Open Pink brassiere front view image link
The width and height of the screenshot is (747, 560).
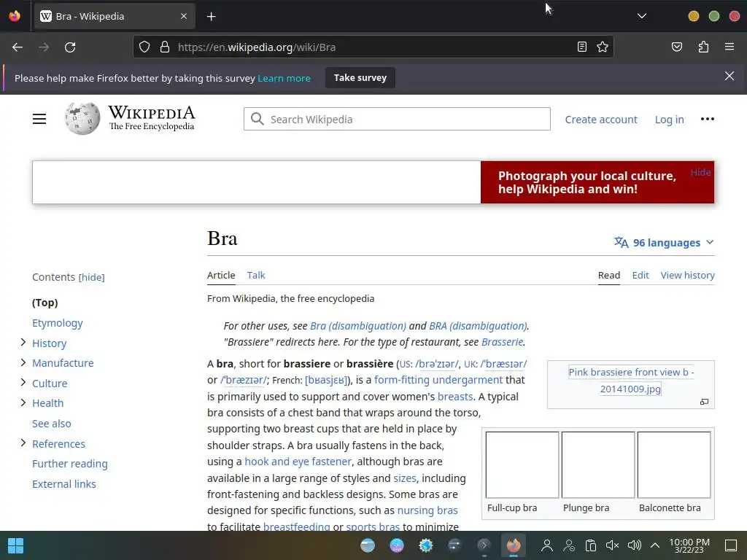pos(631,381)
